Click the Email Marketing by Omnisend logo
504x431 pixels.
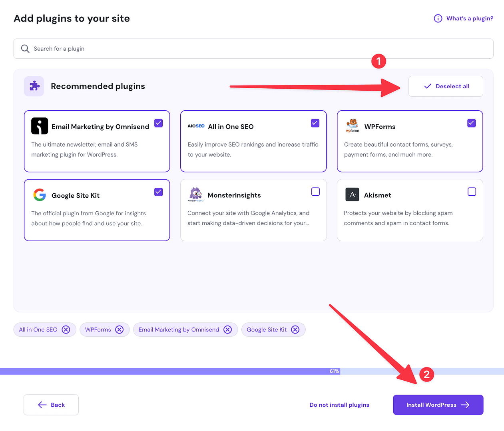39,126
